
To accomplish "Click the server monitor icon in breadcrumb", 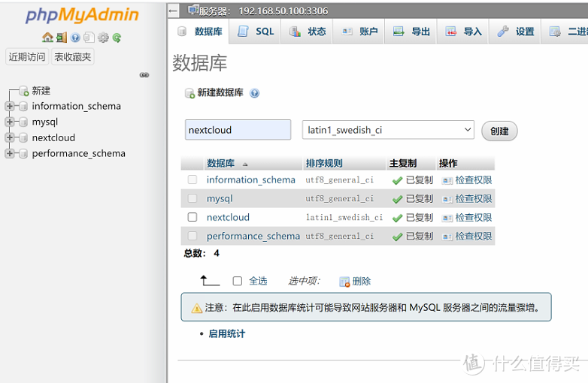I will (x=193, y=10).
